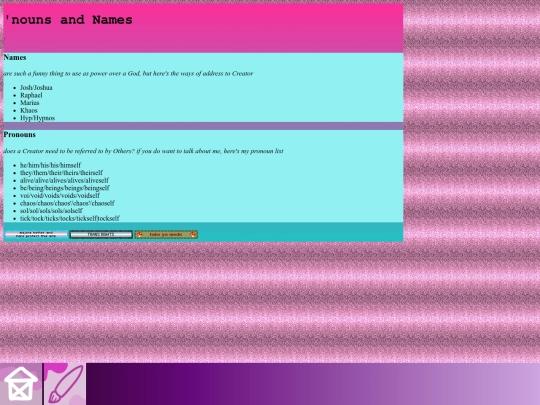Click the paintbrush icon in bottom bar
Viewport: 540px width, 405px height.
65,384
